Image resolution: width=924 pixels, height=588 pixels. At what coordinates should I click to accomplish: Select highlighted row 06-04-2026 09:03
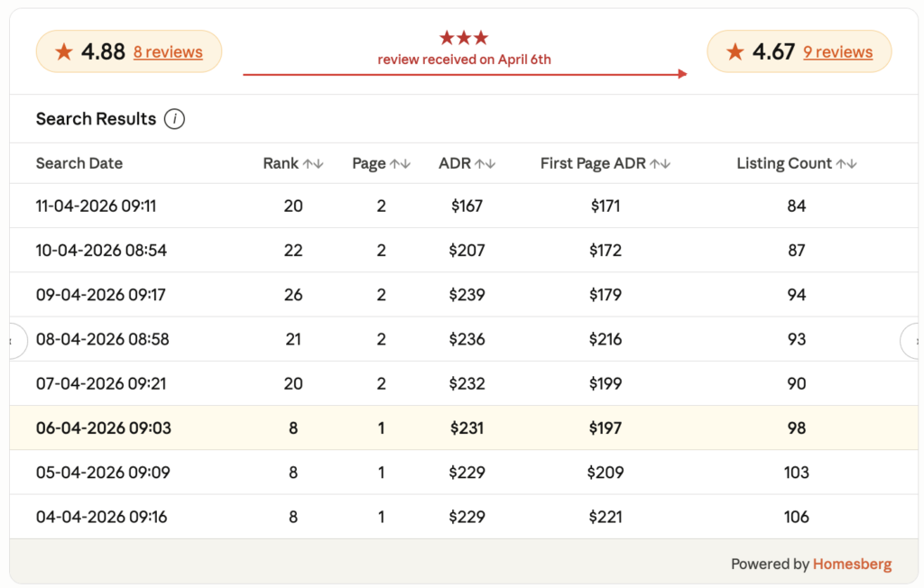click(x=464, y=427)
